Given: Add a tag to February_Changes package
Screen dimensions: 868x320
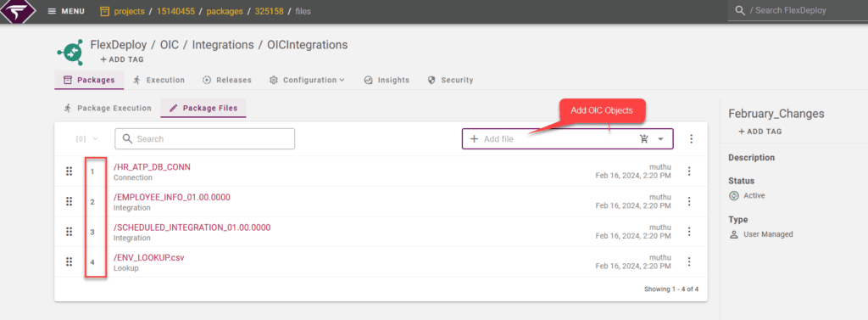Looking at the screenshot, I should pos(760,132).
